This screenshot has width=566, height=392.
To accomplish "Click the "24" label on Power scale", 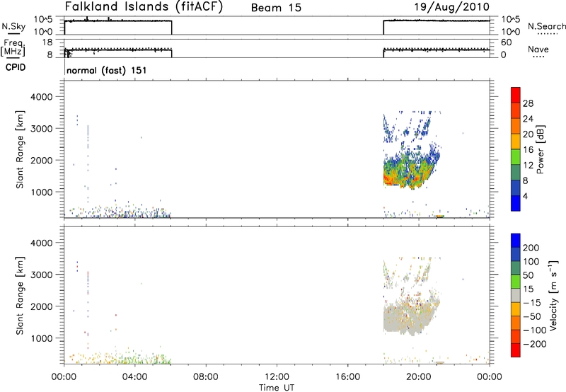I will [528, 119].
